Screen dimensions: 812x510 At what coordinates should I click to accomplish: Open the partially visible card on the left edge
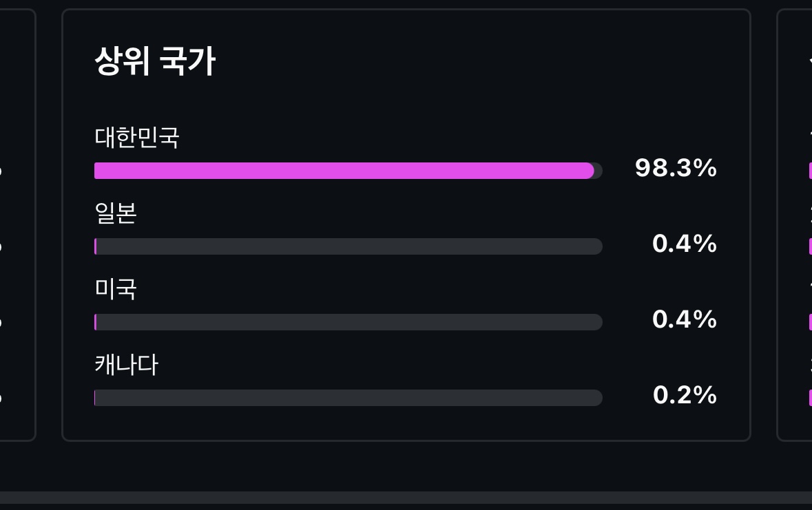[x=17, y=224]
